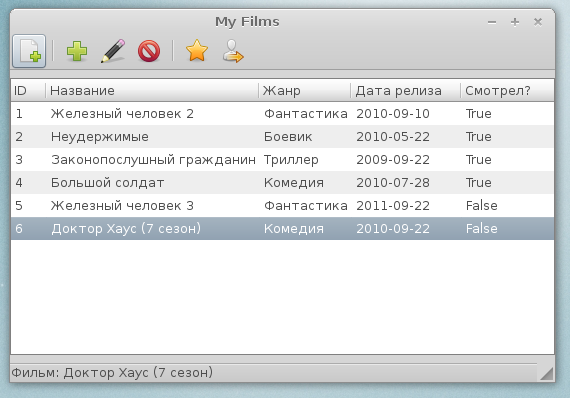This screenshot has width=570, height=398.
Task: Click the Доктор Хаус (7 сезон) title cell
Action: click(126, 229)
